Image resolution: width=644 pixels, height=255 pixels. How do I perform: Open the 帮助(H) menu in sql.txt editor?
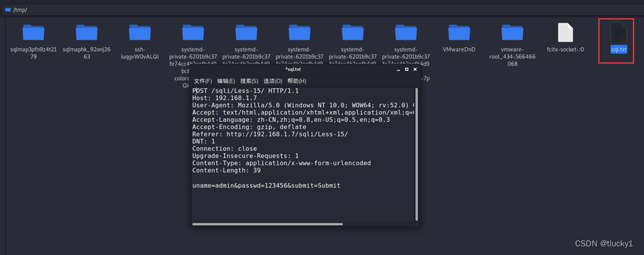tap(296, 81)
